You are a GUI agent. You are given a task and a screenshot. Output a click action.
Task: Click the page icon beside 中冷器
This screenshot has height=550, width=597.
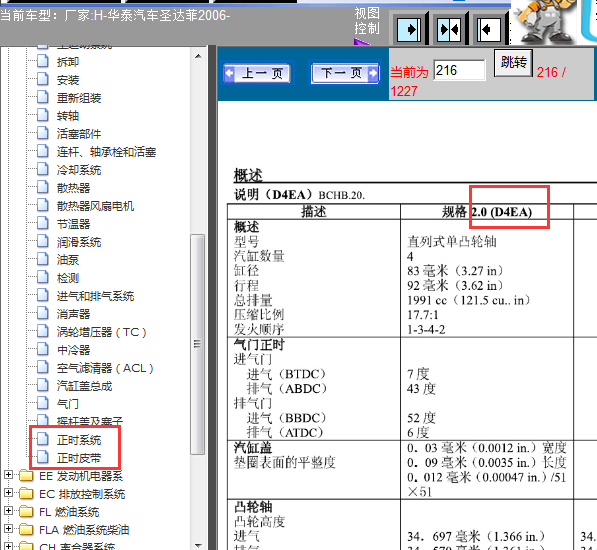tap(43, 349)
